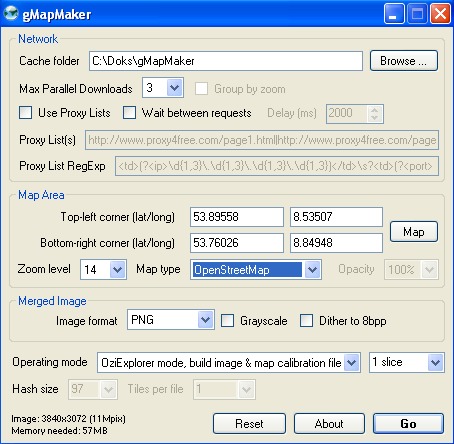Click the Memory needed: 57MB text
The width and height of the screenshot is (454, 444).
(59, 430)
